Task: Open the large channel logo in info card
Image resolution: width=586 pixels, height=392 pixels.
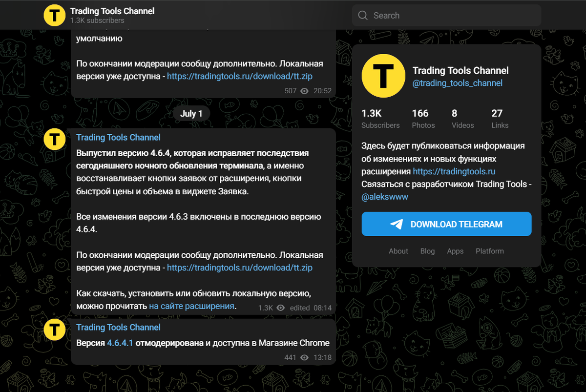Action: (383, 76)
